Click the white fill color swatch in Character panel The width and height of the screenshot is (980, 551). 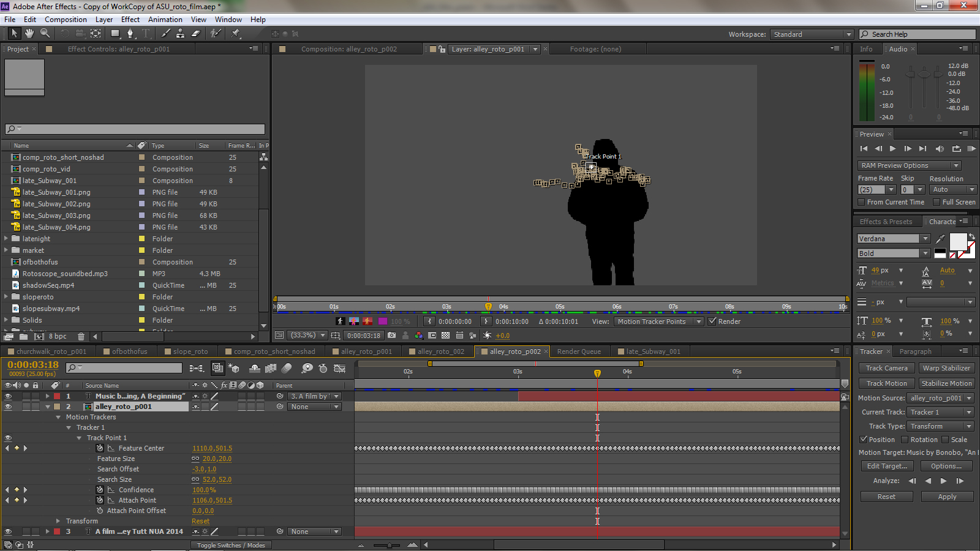pos(957,241)
